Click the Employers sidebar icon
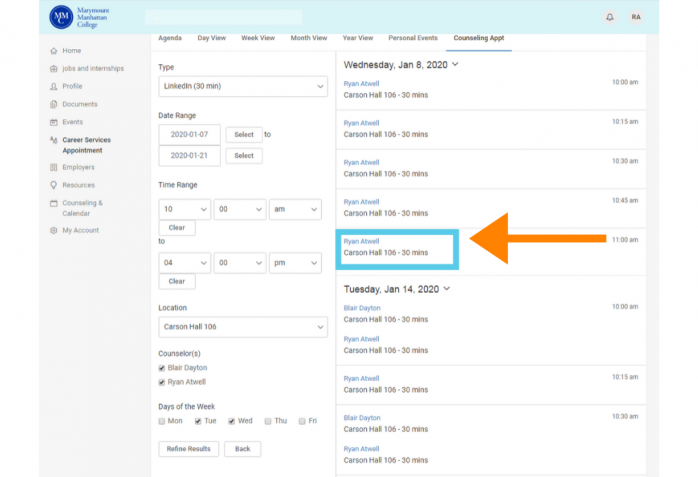The height and width of the screenshot is (477, 698). (x=53, y=167)
